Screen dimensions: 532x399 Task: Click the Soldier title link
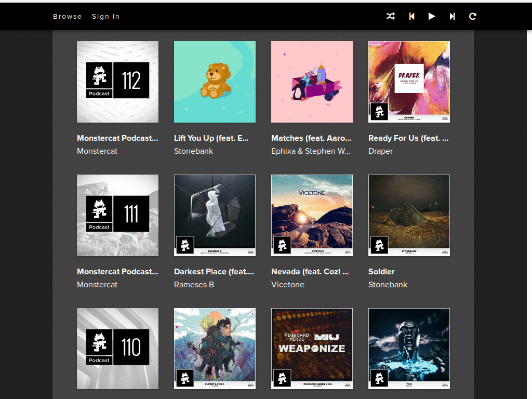(381, 272)
